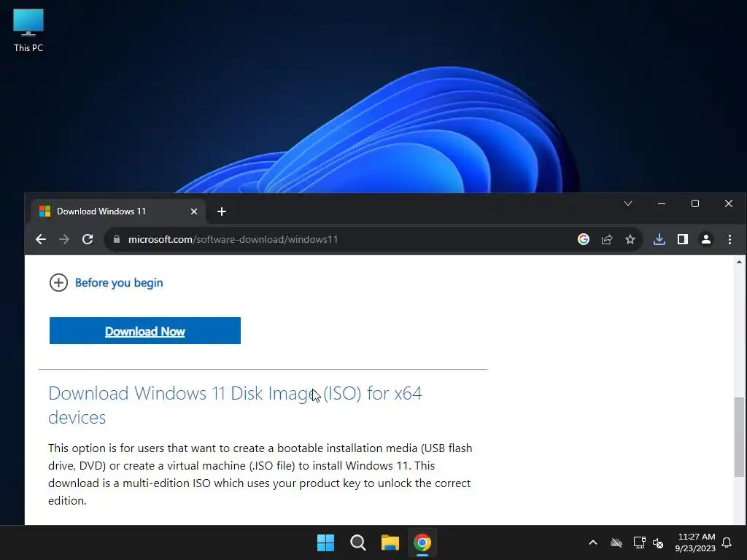
Task: Show hidden system tray icons
Action: click(x=592, y=542)
